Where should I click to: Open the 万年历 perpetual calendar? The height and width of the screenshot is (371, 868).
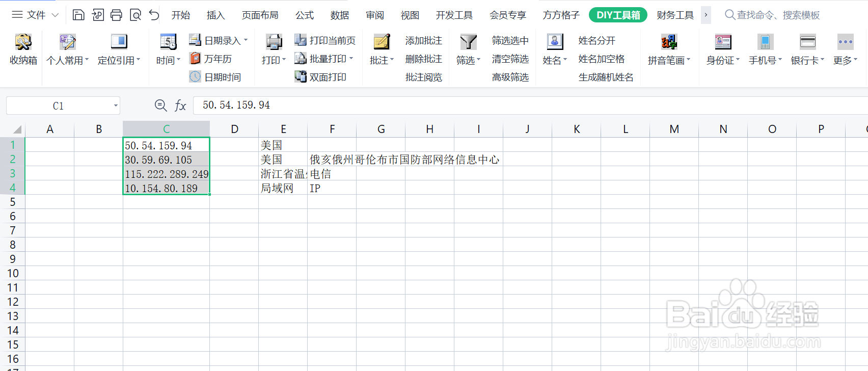210,59
